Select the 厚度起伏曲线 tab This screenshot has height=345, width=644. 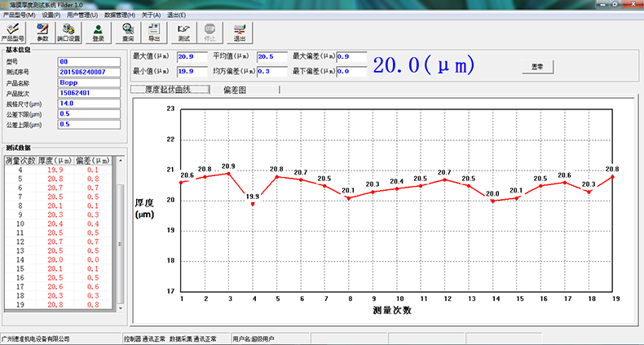coord(168,90)
